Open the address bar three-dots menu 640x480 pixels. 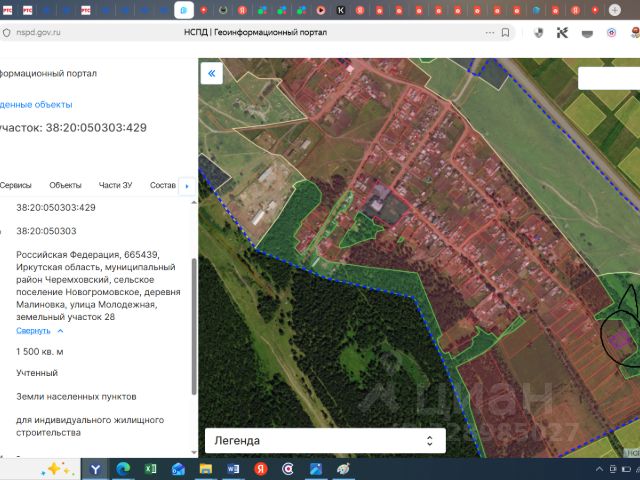(490, 33)
